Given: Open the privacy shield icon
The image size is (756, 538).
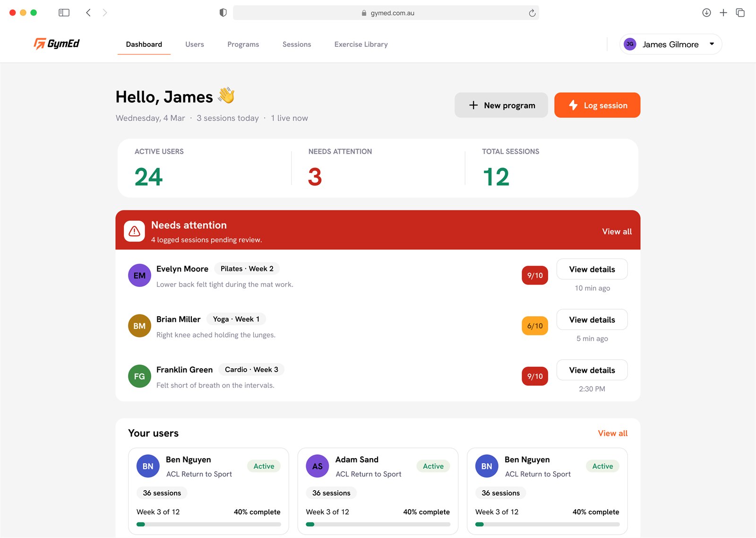Looking at the screenshot, I should pos(223,13).
